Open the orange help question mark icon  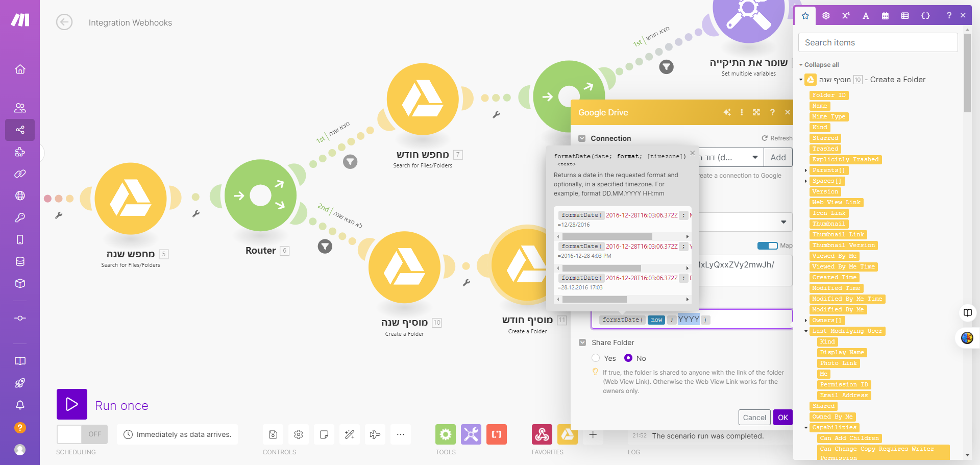click(x=20, y=428)
